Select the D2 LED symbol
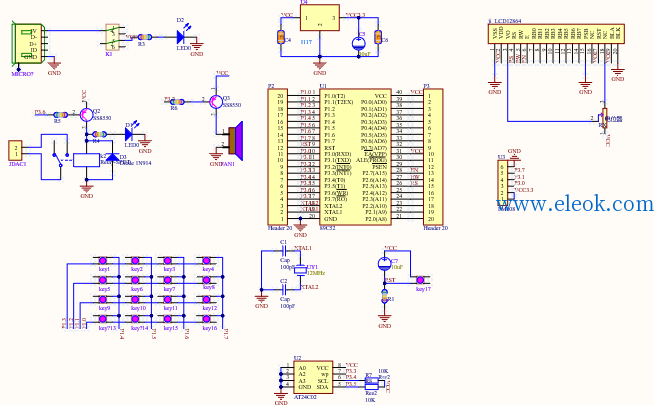654x405 pixels. 183,36
